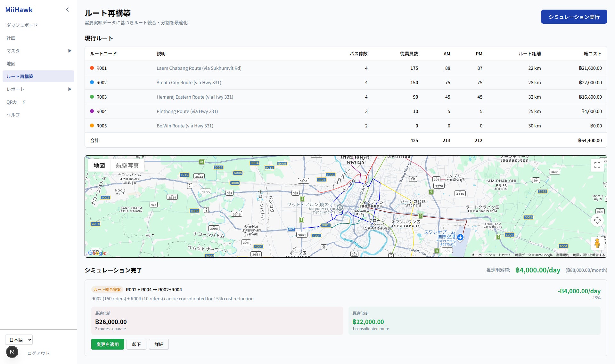The image size is (615, 364).
Task: Toggle fullscreen view on the map
Action: click(x=597, y=165)
